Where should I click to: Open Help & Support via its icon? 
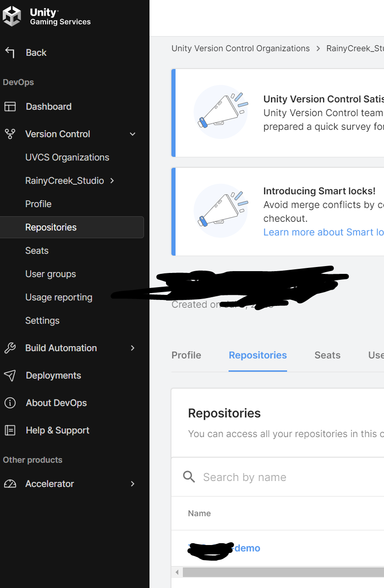11,430
